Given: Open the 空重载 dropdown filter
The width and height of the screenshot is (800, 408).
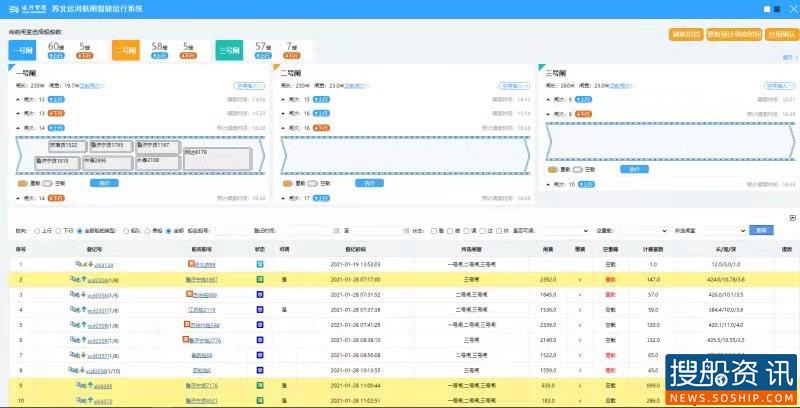Looking at the screenshot, I should coord(644,231).
